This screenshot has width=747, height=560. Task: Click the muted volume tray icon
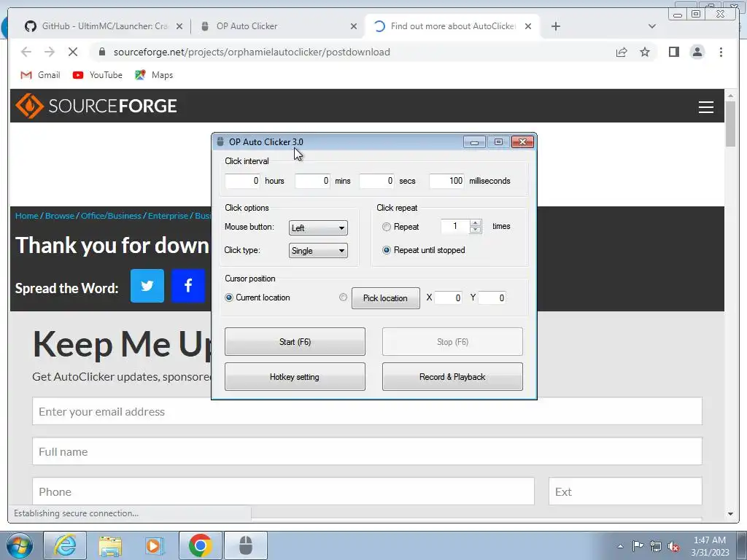pos(673,546)
